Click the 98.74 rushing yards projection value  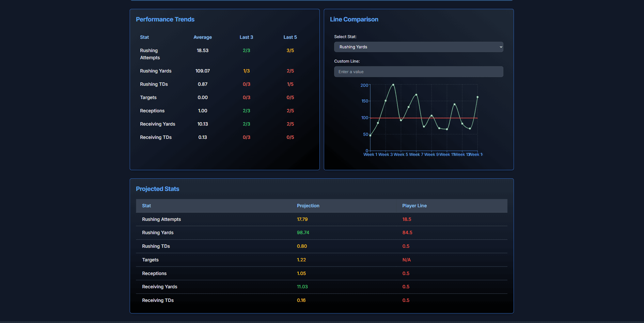click(x=303, y=233)
